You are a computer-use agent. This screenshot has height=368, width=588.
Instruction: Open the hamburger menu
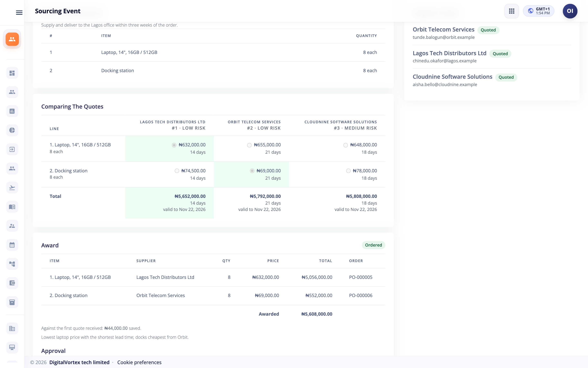(x=19, y=12)
